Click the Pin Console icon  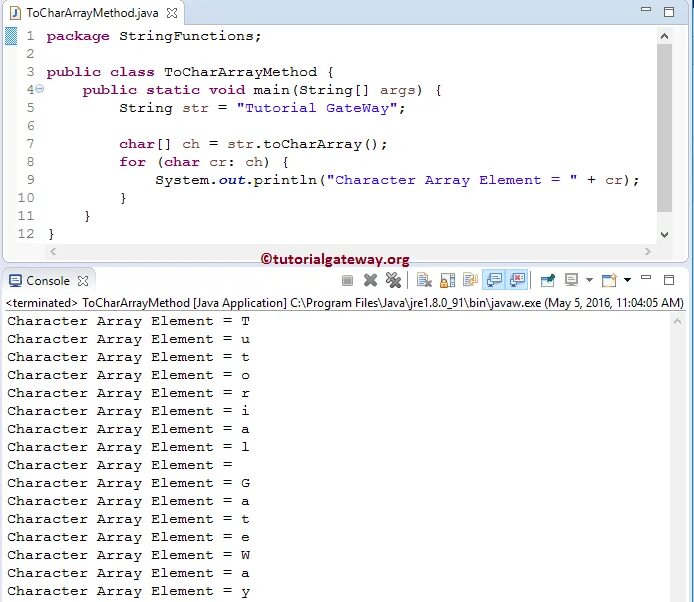point(547,280)
